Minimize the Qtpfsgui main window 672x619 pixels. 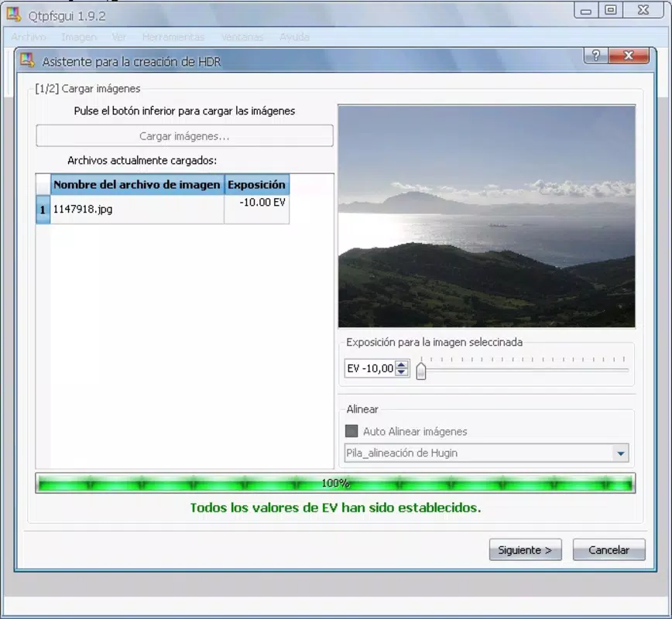pyautogui.click(x=586, y=10)
